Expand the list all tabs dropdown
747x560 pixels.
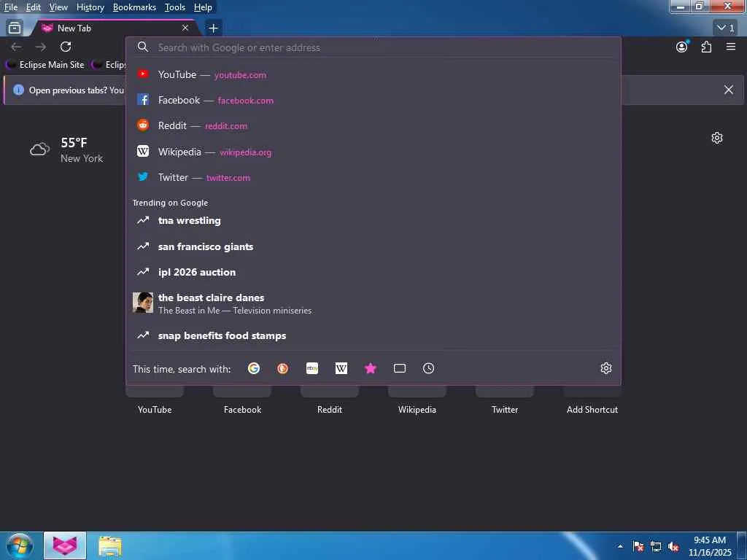(x=726, y=28)
